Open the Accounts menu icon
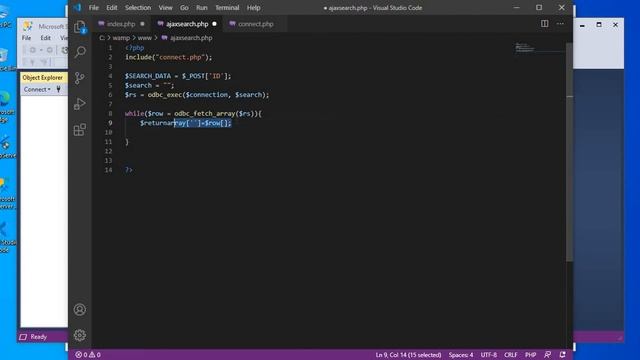640x360 pixels. pyautogui.click(x=80, y=309)
